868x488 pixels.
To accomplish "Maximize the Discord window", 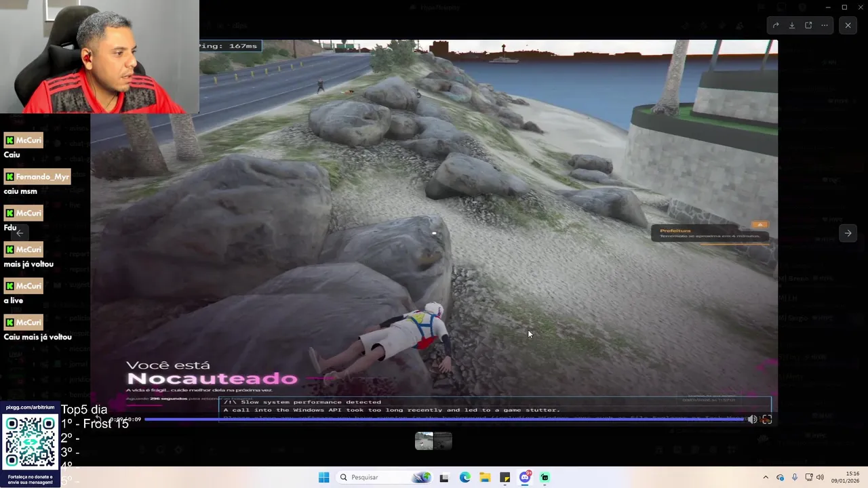I will click(844, 7).
